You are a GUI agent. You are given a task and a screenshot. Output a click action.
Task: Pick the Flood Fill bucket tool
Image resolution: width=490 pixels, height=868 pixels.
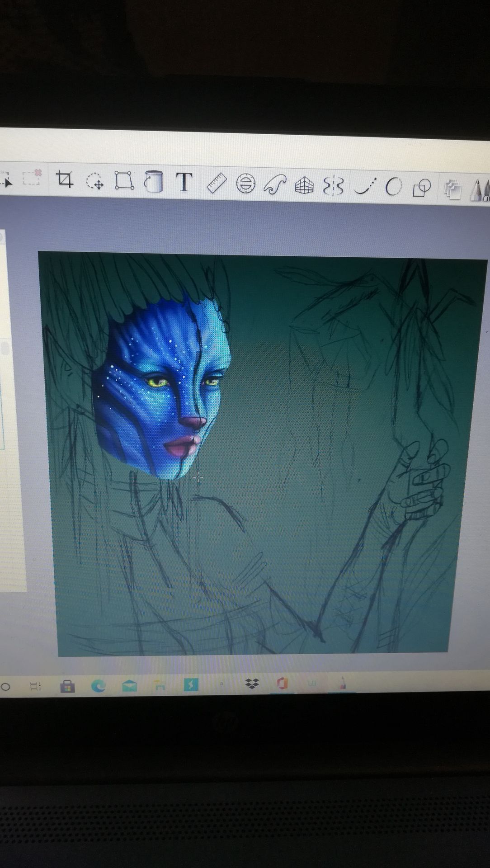(153, 181)
